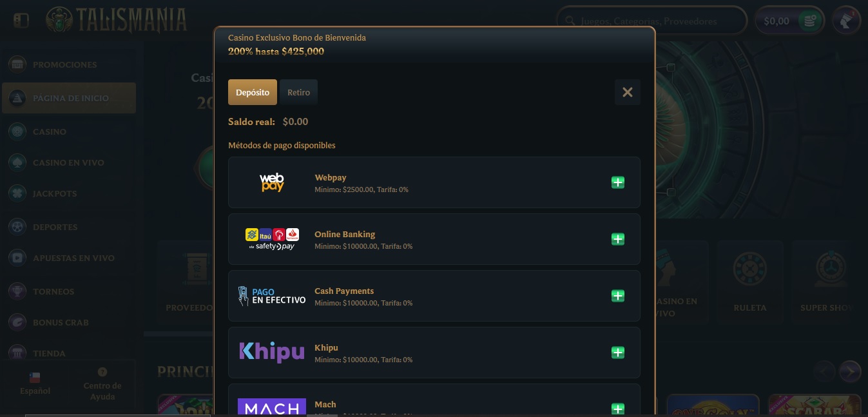This screenshot has height=417, width=868.
Task: Expand the Webpay payment method
Action: click(617, 182)
